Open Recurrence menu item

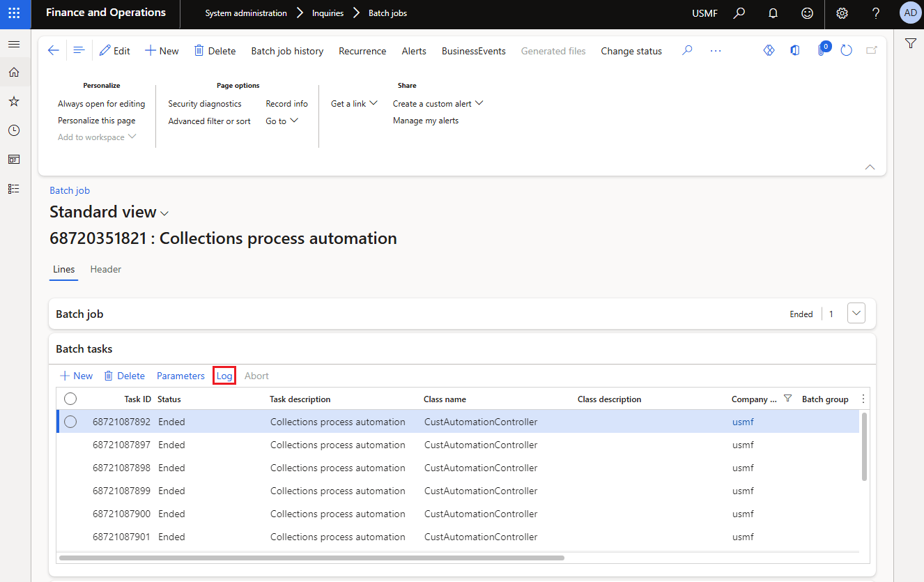tap(362, 50)
